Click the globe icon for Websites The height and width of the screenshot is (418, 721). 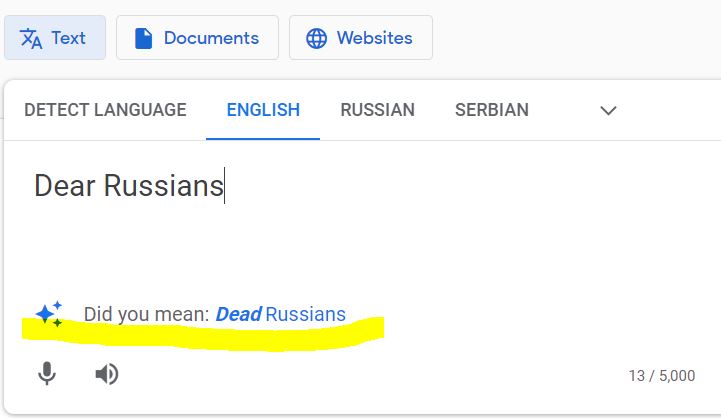coord(316,38)
